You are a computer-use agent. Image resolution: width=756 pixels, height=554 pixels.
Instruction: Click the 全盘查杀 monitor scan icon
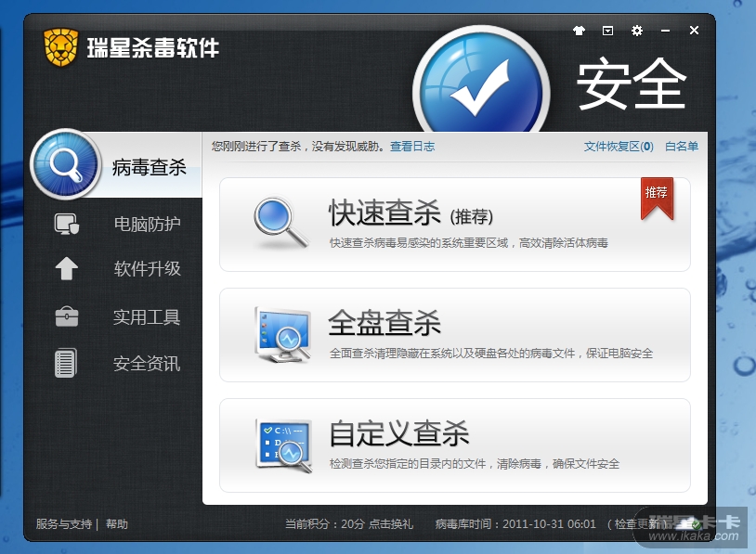coord(283,335)
